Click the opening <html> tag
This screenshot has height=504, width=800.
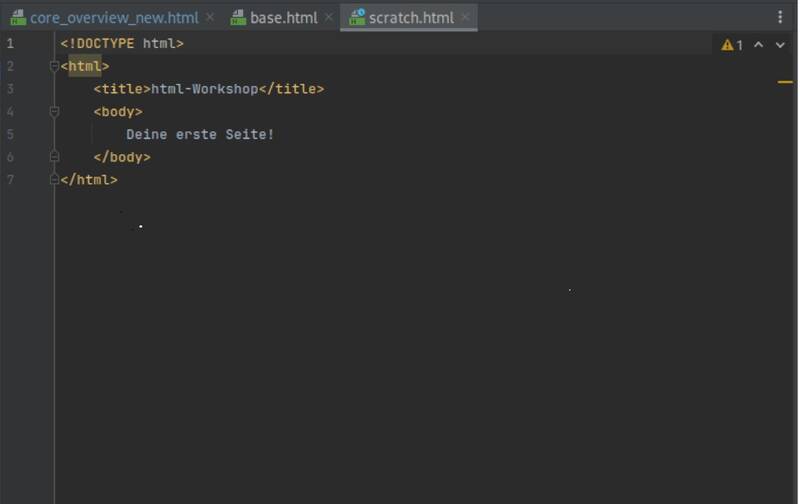85,66
